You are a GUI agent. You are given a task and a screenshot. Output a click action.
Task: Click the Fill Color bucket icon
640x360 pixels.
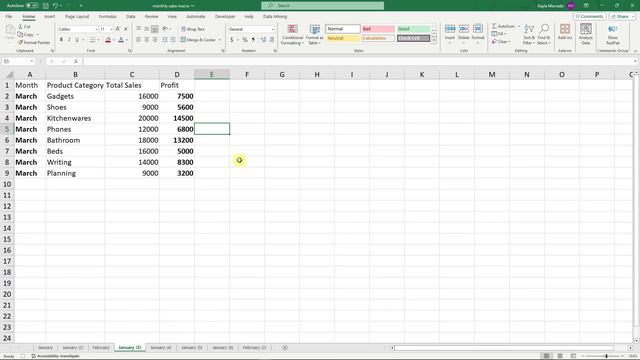108,40
